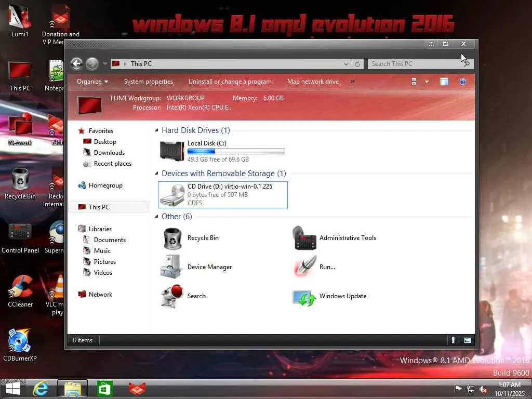Launch Internet Explorer from taskbar
The width and height of the screenshot is (532, 399).
[41, 389]
